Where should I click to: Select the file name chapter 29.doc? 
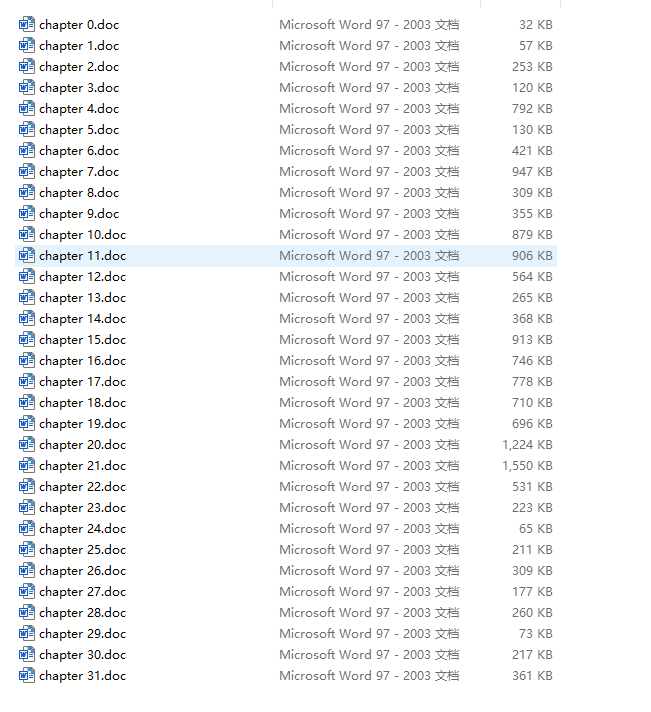point(83,634)
